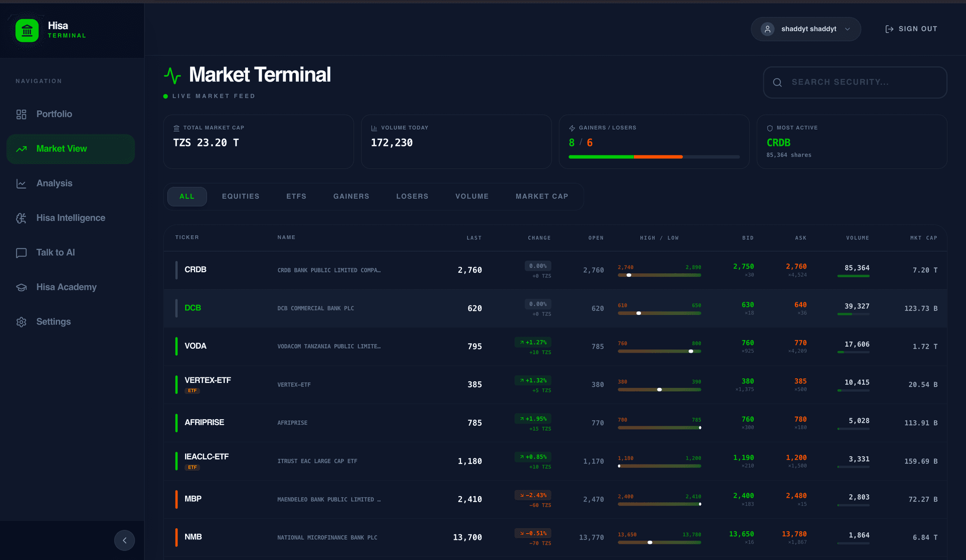Click the search magnifier icon
Viewport: 966px width, 560px height.
(x=777, y=83)
